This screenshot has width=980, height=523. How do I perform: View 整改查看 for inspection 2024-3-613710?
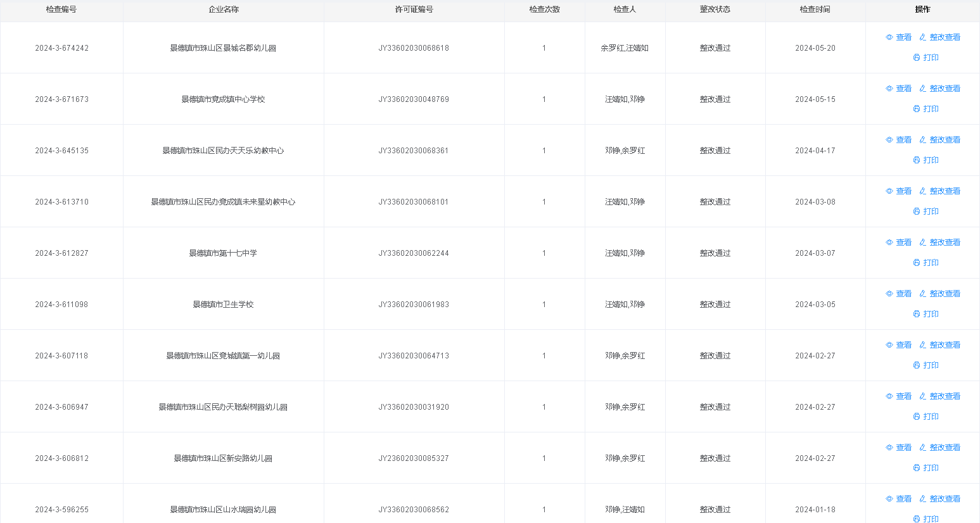click(x=945, y=191)
